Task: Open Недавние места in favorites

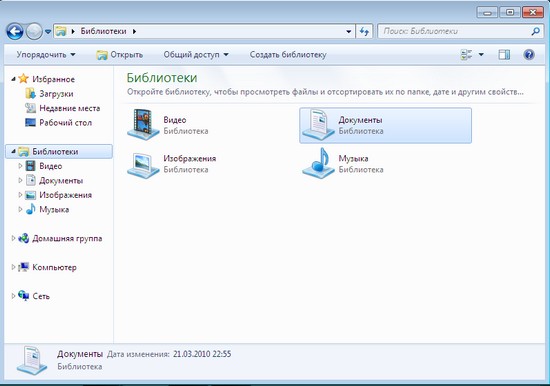Action: pos(69,108)
